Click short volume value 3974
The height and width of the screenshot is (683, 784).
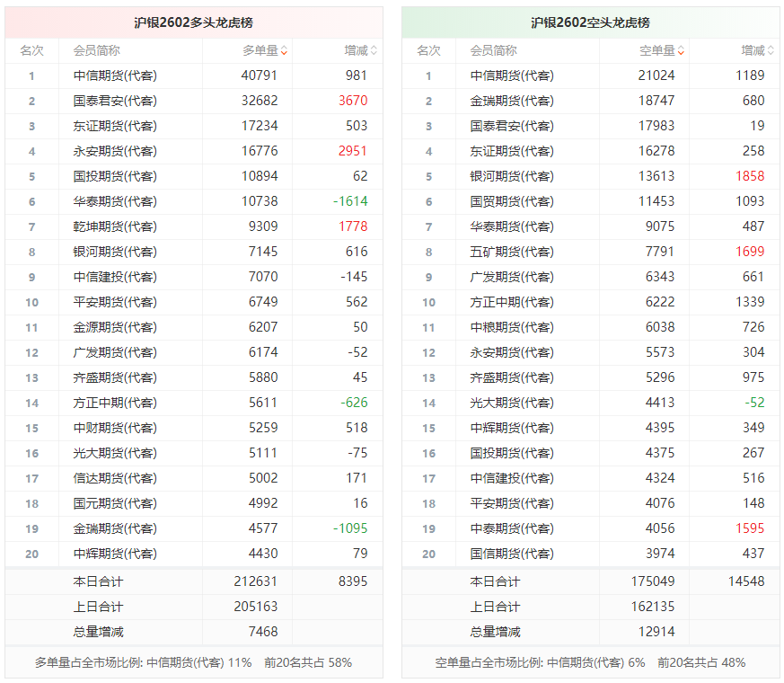pos(660,554)
